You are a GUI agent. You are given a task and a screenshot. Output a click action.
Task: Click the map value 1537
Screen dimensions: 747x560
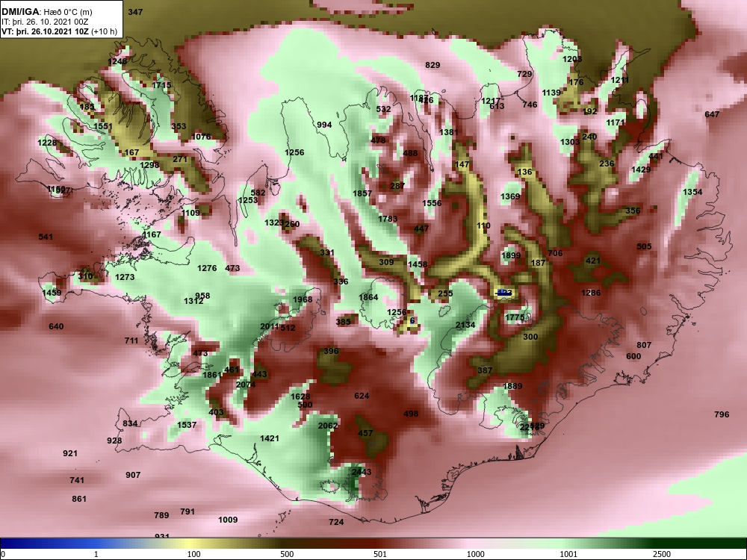click(x=187, y=425)
